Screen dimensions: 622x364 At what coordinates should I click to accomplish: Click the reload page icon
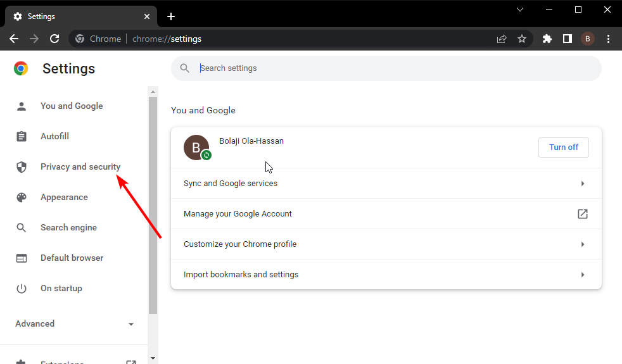coord(54,39)
